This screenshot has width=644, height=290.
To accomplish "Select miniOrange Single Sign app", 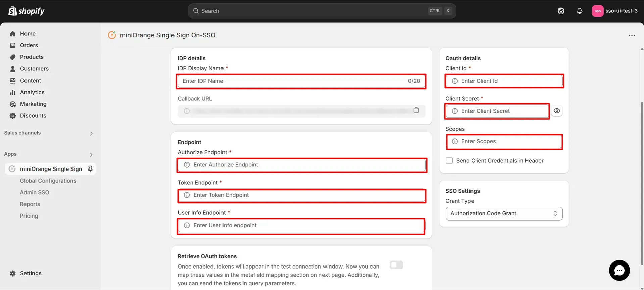I will (x=51, y=169).
